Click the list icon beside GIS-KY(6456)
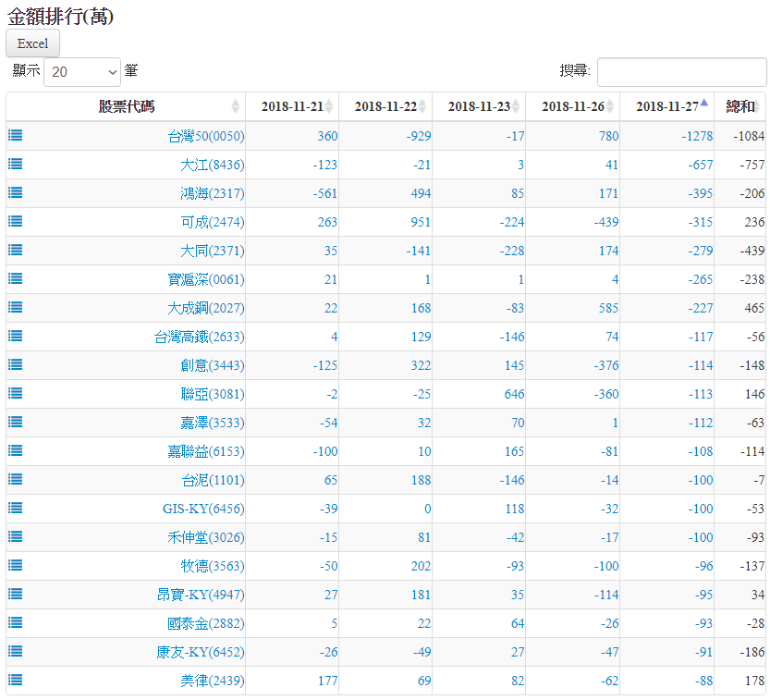770x700 pixels. point(16,508)
